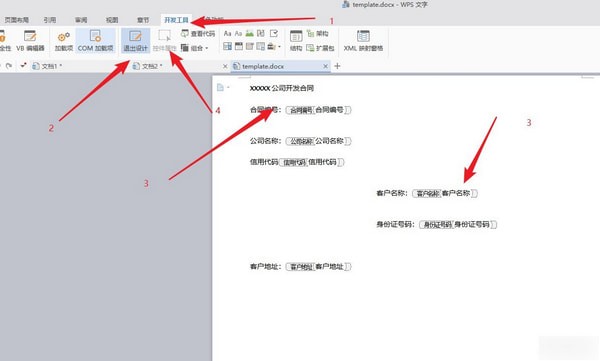Viewport: 600px width, 361px height.
Task: Click the 客户名称: label text
Action: (392, 193)
